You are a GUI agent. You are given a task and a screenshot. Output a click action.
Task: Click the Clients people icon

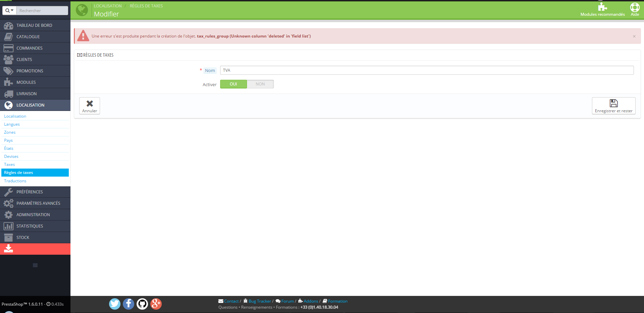coord(8,60)
